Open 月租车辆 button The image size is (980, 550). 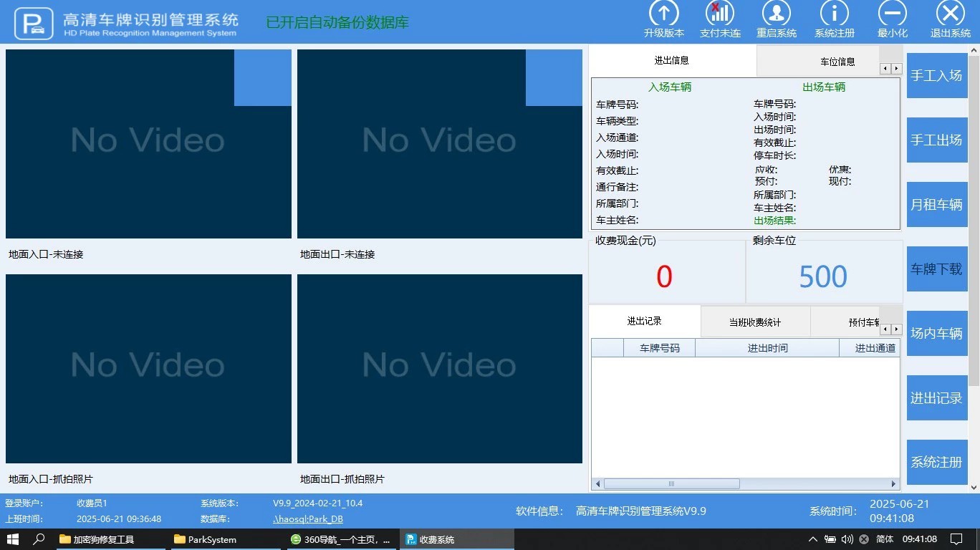coord(936,204)
